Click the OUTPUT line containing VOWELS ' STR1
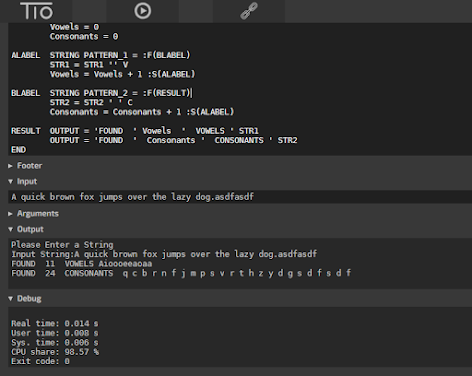The width and height of the screenshot is (472, 376). pos(154,131)
